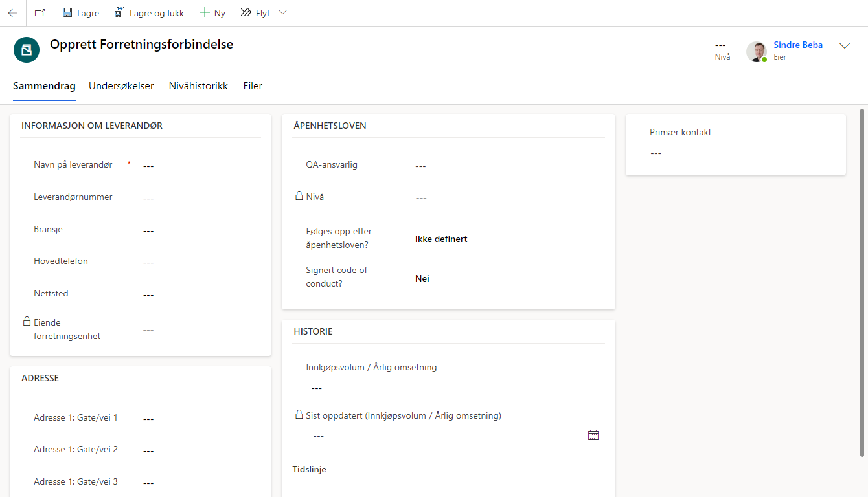Click lock icon beside Sist oppdatert
Viewport: 868px width, 497px height.
pyautogui.click(x=299, y=414)
